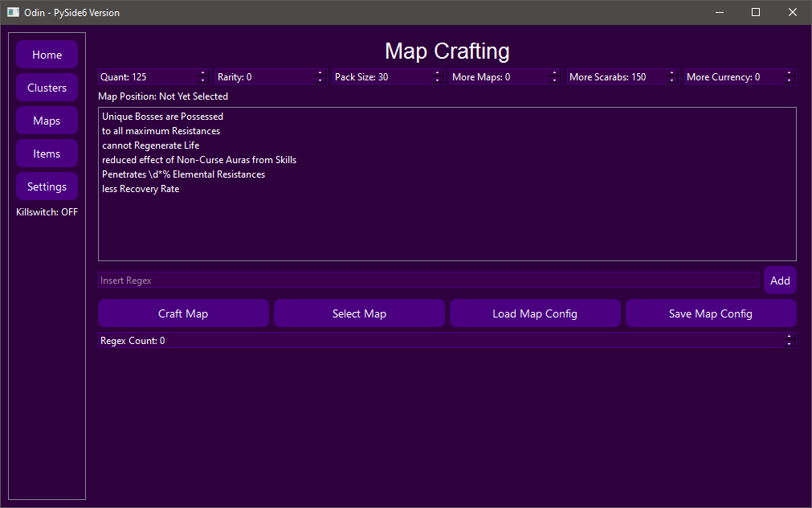
Task: Click Select Map
Action: [x=359, y=313]
